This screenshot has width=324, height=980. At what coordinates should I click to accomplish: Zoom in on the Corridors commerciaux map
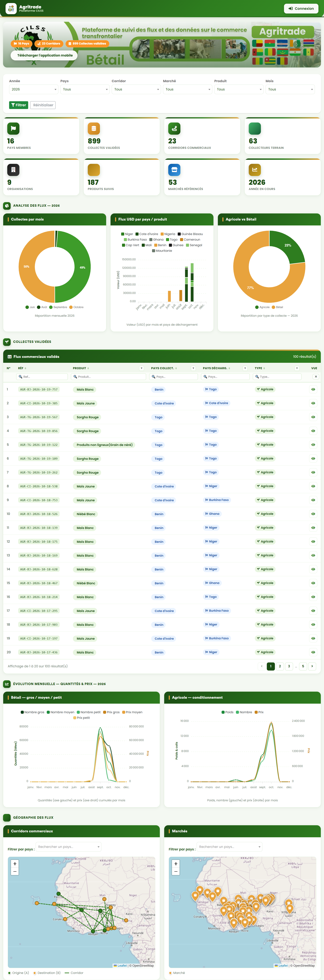(15, 864)
